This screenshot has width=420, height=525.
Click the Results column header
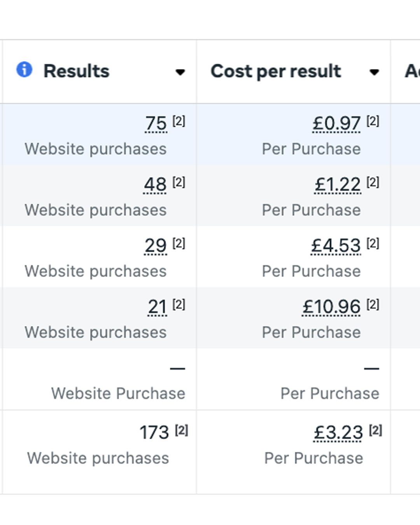77,71
